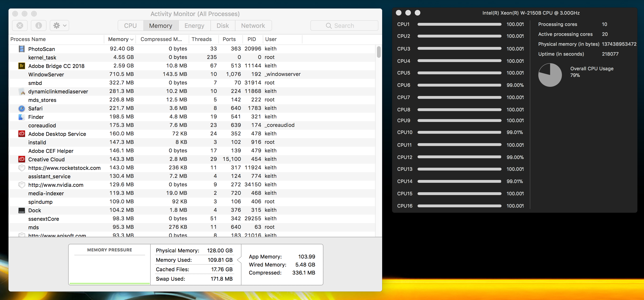The width and height of the screenshot is (644, 300).
Task: Click the Active processing cores value 20
Action: tap(605, 34)
